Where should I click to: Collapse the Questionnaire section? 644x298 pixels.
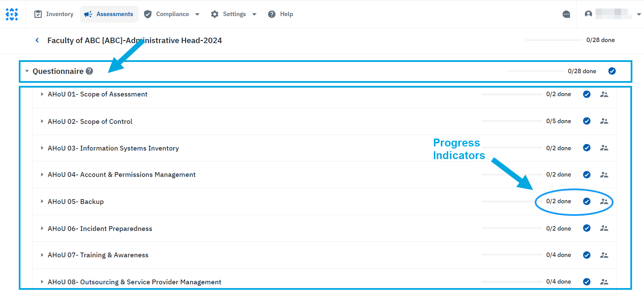[27, 71]
